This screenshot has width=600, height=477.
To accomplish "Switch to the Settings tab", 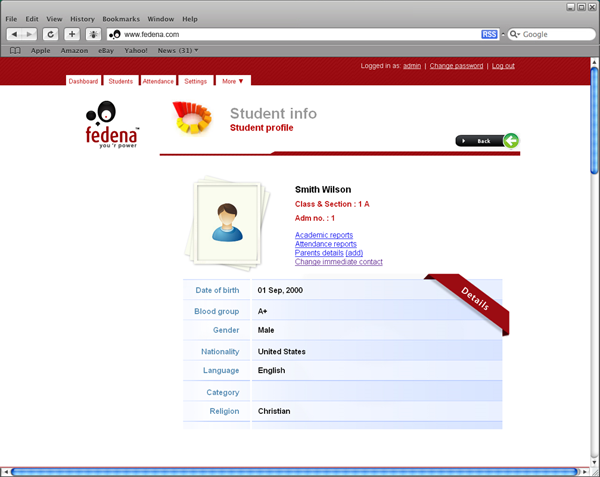I will pos(196,81).
